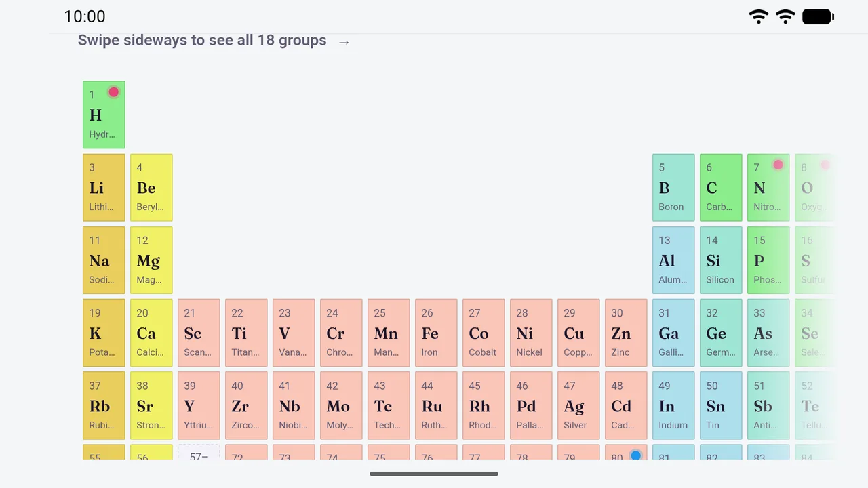
Task: Tap the Silver element tile
Action: 578,405
